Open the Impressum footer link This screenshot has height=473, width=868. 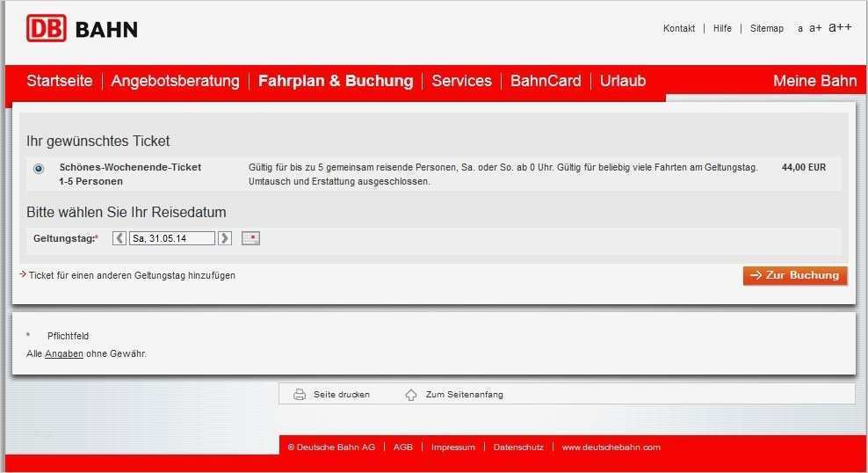tap(452, 447)
